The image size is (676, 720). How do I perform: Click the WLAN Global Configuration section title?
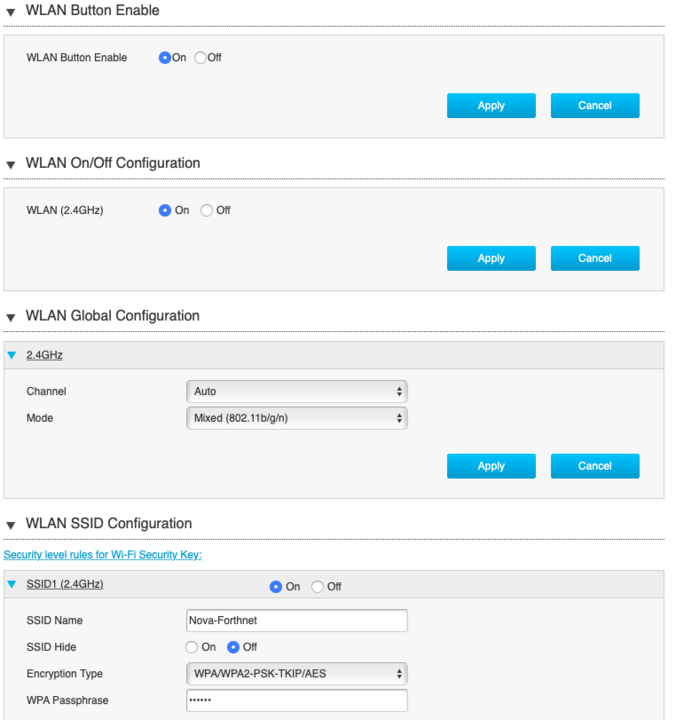(113, 315)
